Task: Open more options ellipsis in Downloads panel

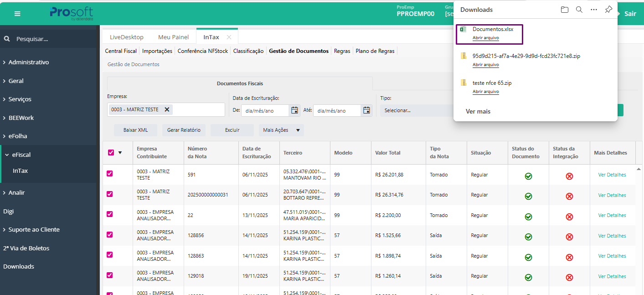Action: [593, 10]
